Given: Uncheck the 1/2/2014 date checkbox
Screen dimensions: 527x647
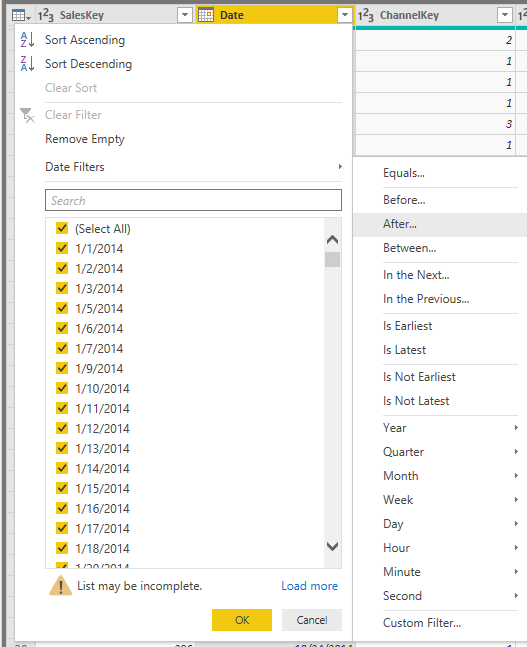Looking at the screenshot, I should (x=62, y=268).
